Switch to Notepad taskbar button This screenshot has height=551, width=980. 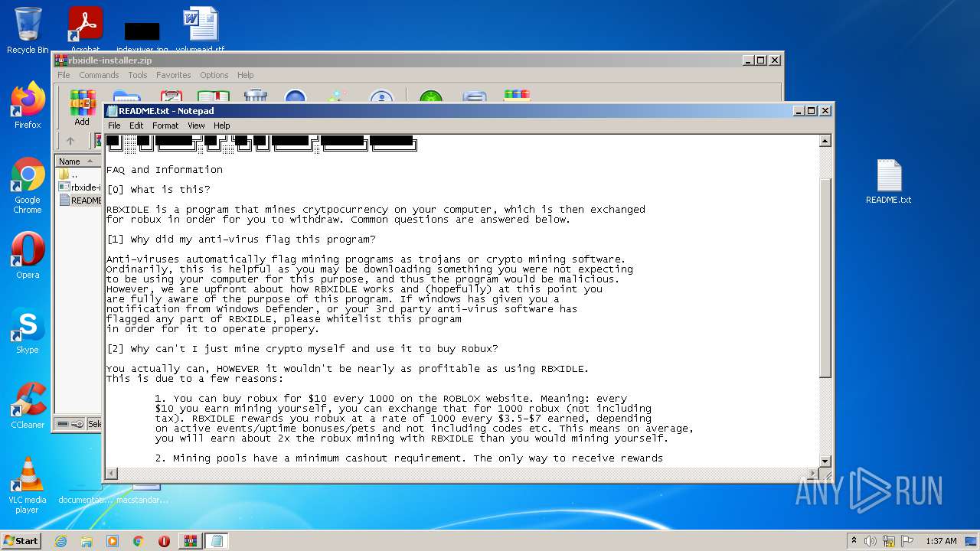coord(217,541)
